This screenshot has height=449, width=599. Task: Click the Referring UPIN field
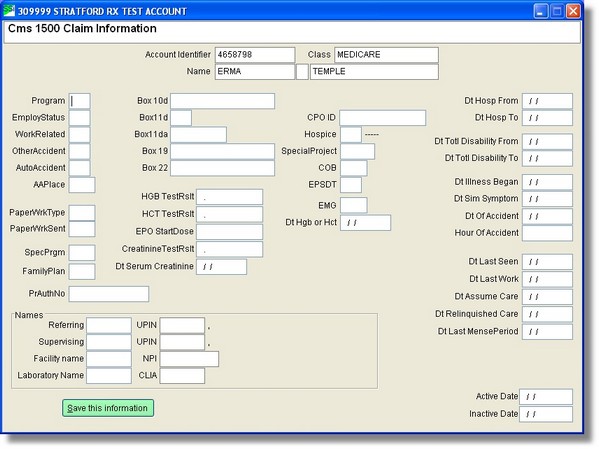(x=182, y=326)
